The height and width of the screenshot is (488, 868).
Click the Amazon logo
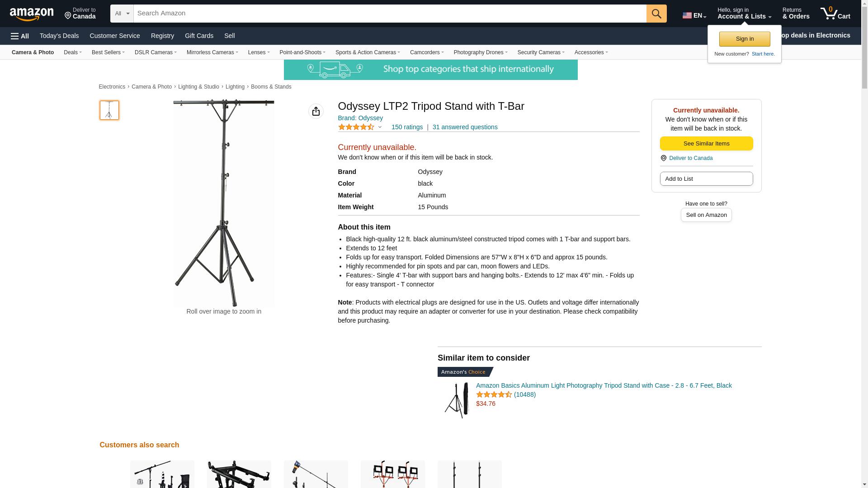point(32,14)
